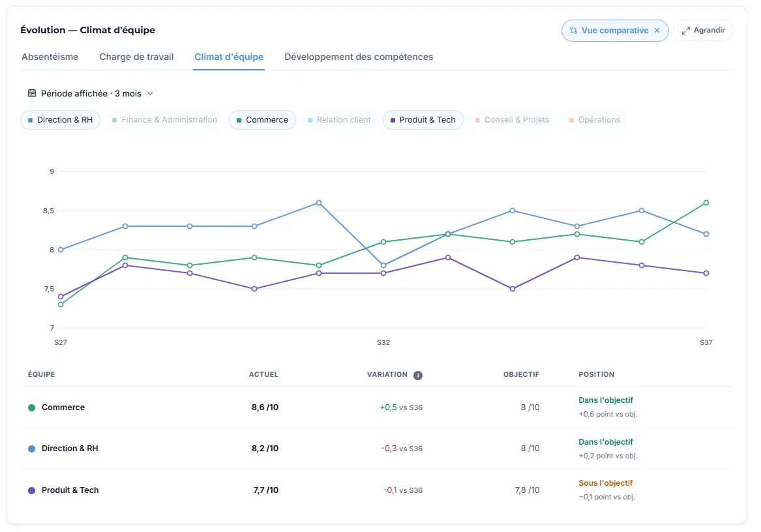The image size is (761, 532).
Task: Click the compare icon in Vue comparative
Action: point(573,31)
